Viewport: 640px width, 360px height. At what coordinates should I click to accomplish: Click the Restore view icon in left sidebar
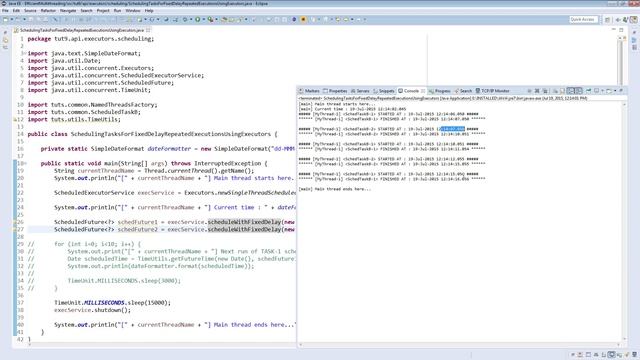(x=5, y=33)
